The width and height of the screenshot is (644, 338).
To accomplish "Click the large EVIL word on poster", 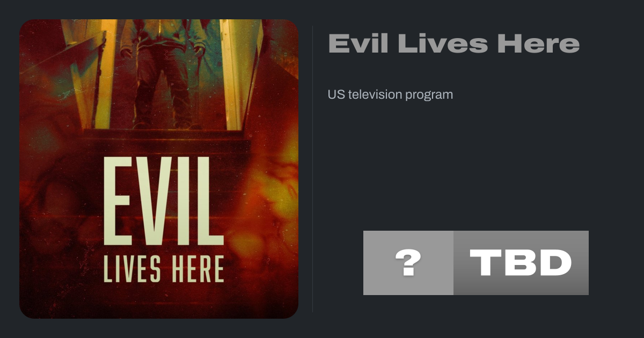I will tap(164, 201).
